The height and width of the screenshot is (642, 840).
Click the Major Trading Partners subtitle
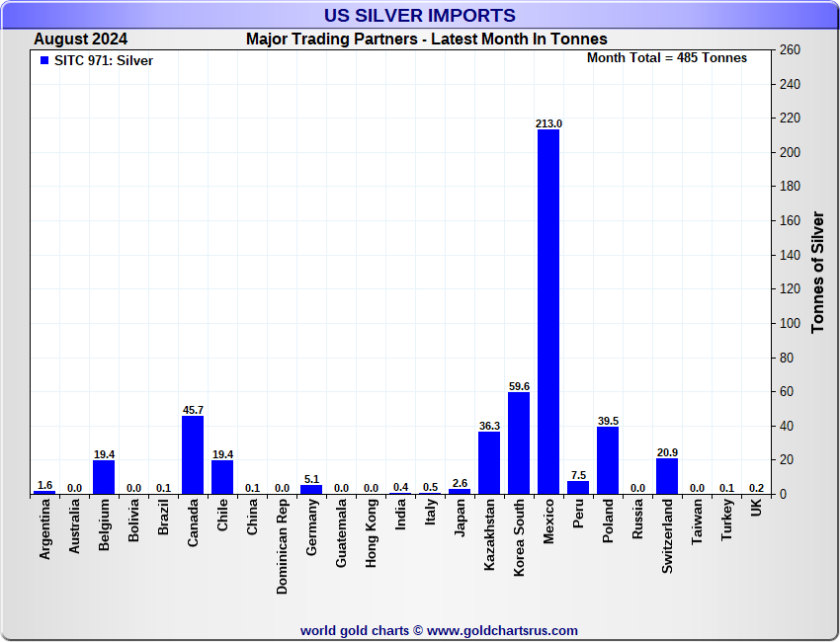pos(426,40)
